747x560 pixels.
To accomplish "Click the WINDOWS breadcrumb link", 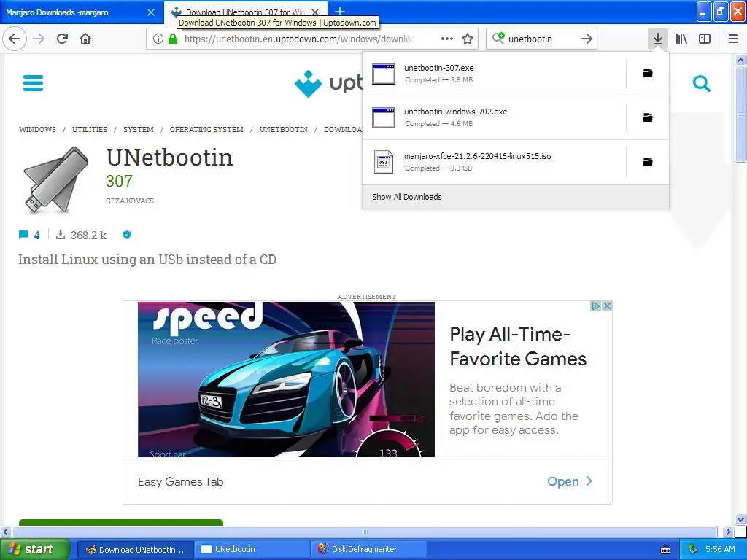I will (x=38, y=130).
